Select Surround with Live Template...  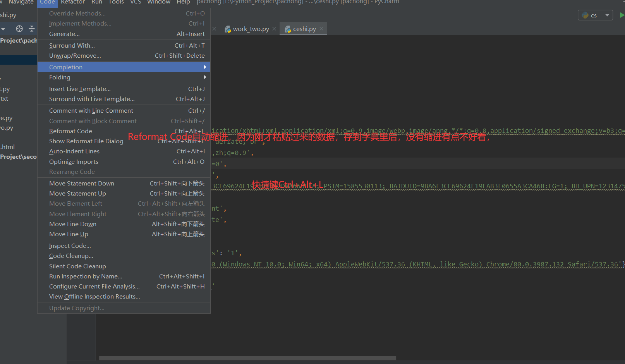124,99
